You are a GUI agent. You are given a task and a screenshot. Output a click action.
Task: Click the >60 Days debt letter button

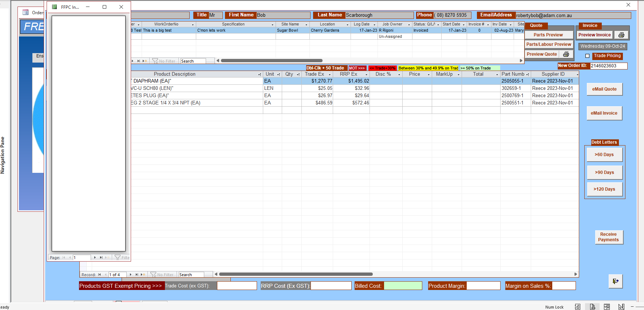[x=604, y=155]
